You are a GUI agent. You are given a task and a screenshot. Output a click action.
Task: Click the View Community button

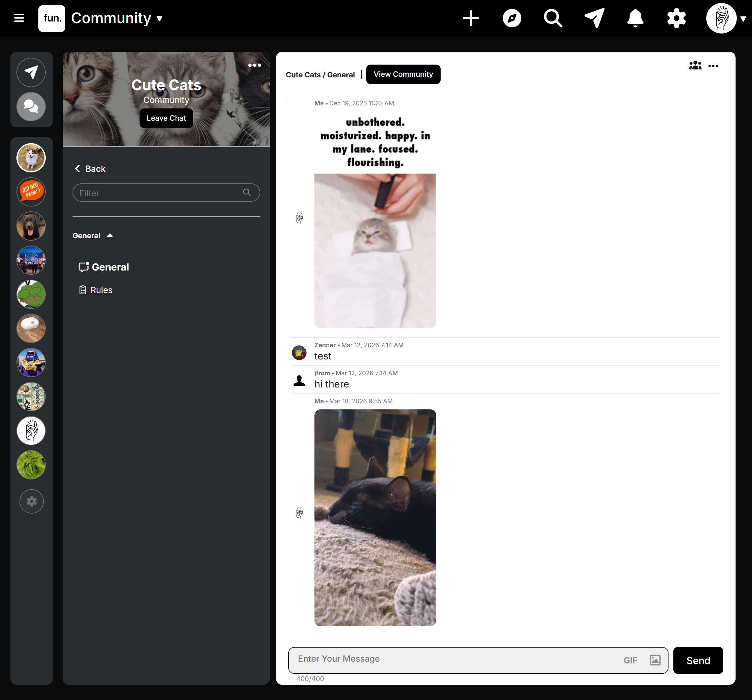403,74
